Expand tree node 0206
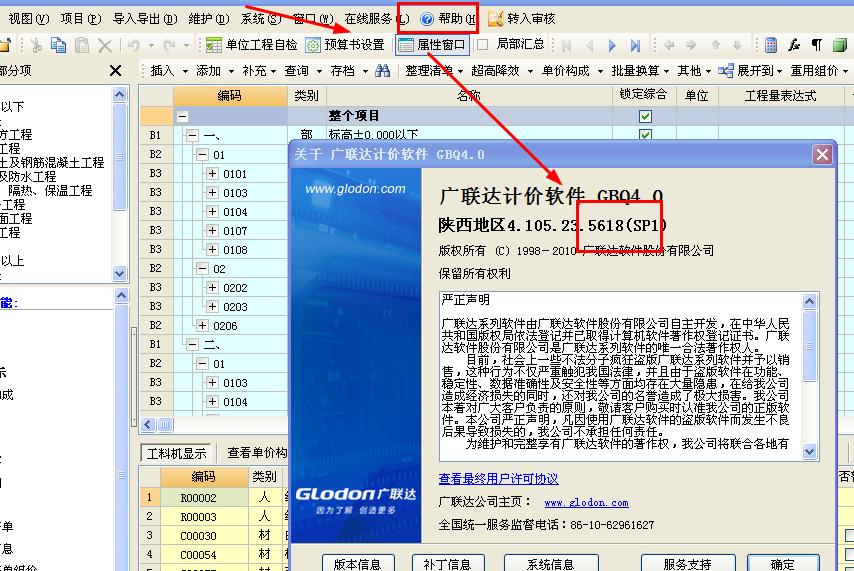The height and width of the screenshot is (571, 854). pyautogui.click(x=203, y=325)
